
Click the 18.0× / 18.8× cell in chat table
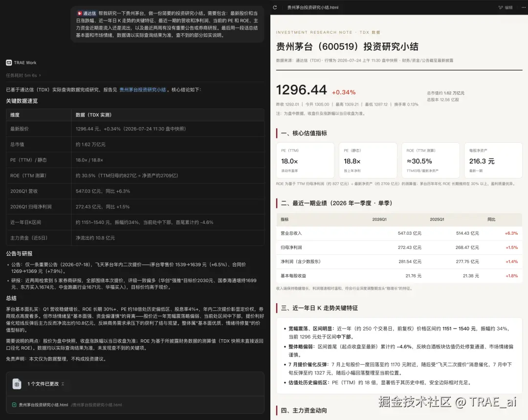89,160
